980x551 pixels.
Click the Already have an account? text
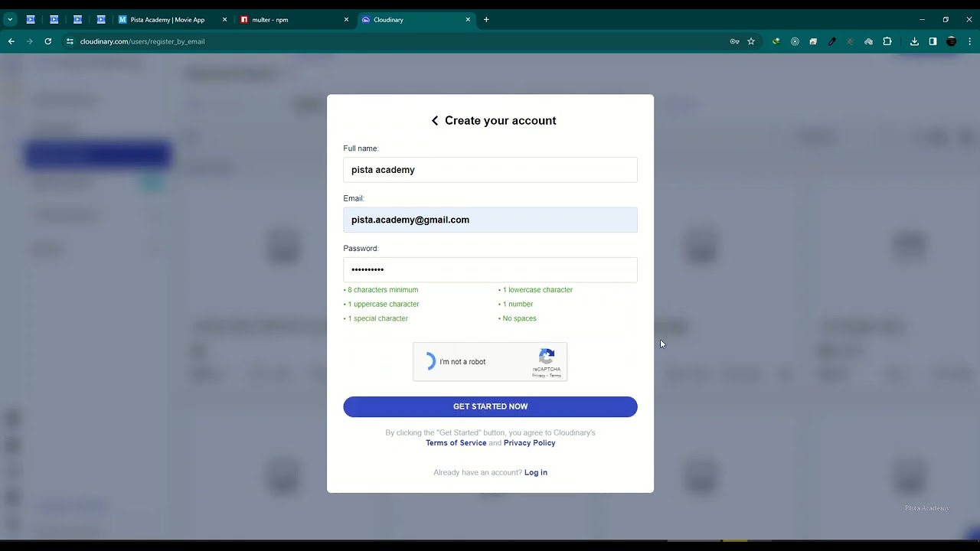pyautogui.click(x=478, y=473)
